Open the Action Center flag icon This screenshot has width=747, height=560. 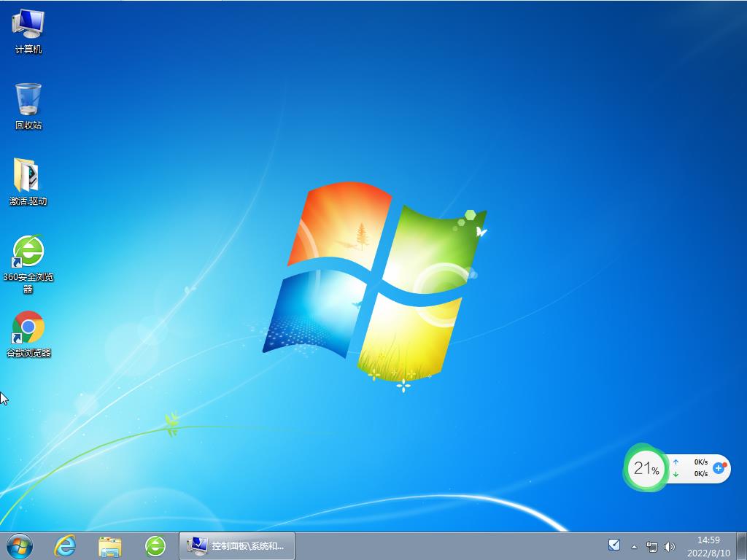tap(615, 545)
